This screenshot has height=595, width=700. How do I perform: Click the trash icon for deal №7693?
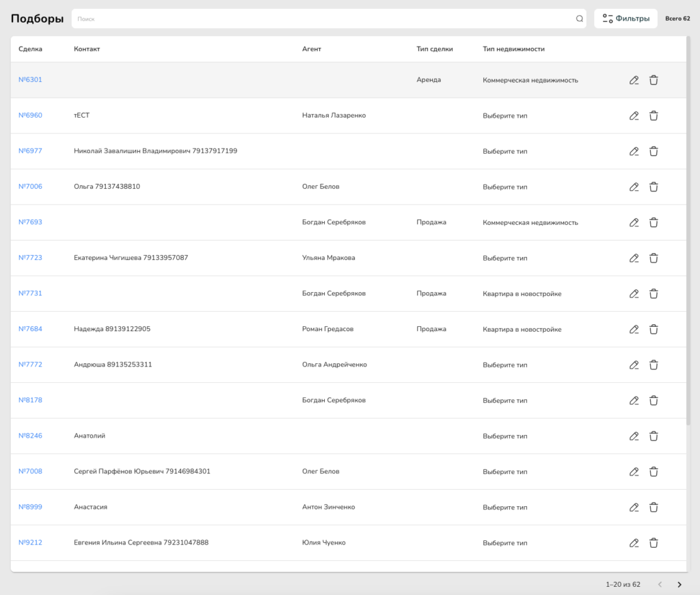click(x=654, y=222)
